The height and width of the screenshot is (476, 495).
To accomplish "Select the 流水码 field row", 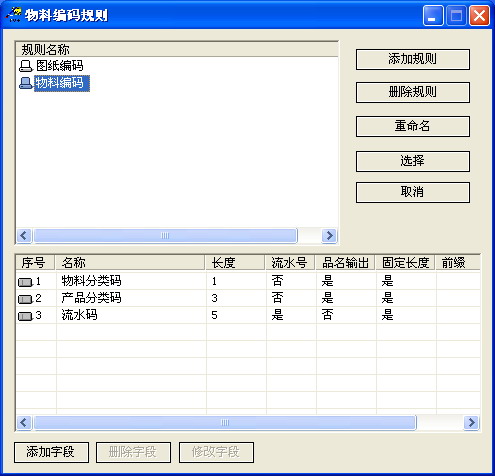I will 248,315.
